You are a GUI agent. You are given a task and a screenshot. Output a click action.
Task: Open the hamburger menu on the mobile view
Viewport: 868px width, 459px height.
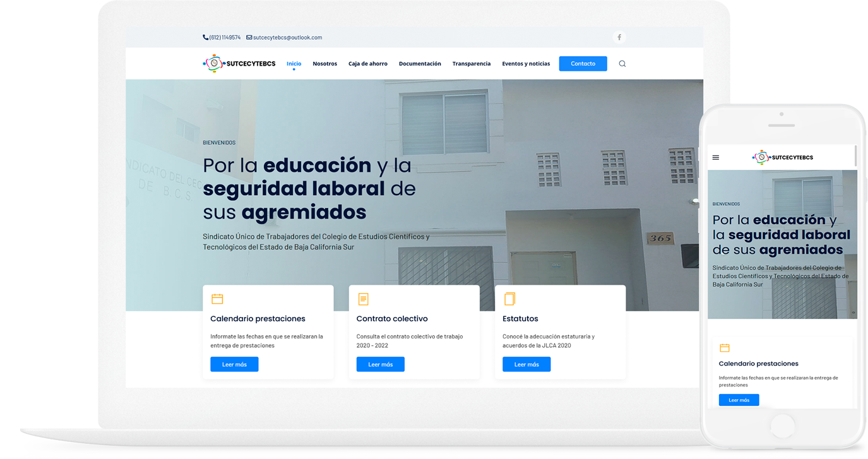click(x=715, y=157)
